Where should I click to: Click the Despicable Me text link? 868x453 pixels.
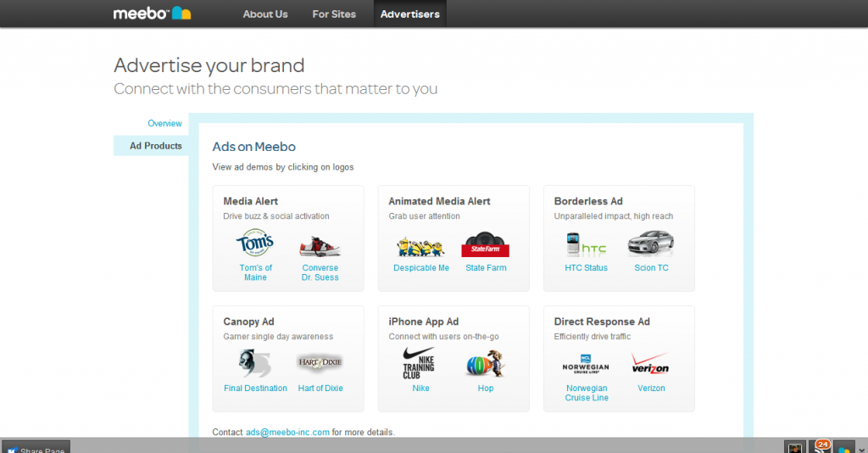421,267
